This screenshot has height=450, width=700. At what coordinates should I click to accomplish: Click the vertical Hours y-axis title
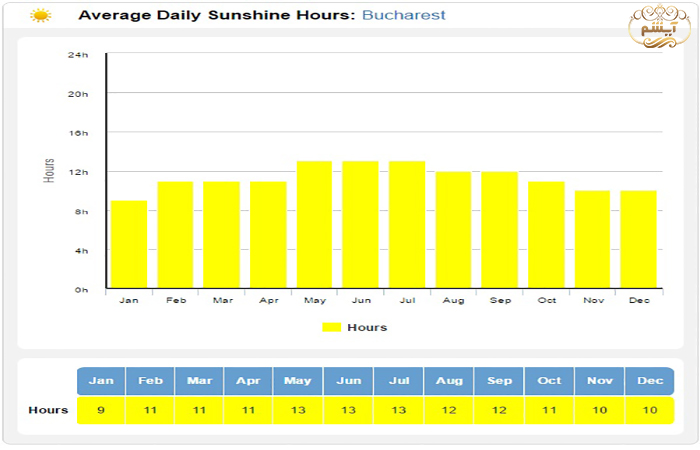coord(50,171)
